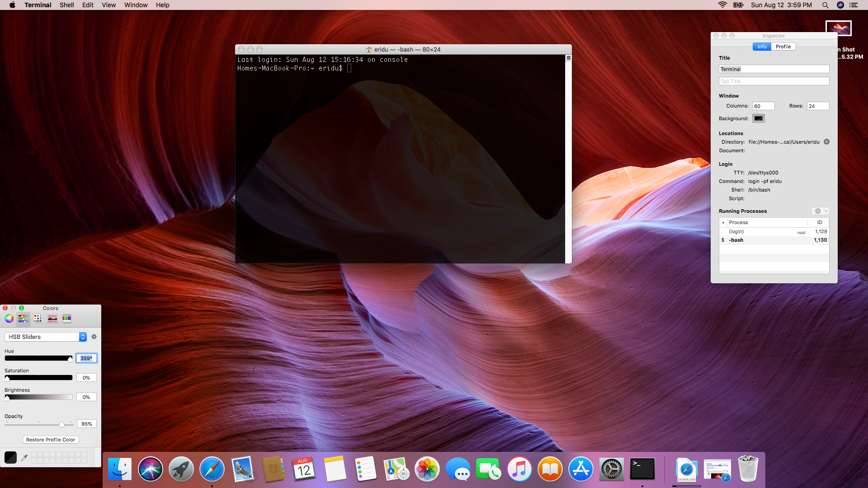Open Notes from the Dock
This screenshot has height=488, width=868.
[335, 469]
